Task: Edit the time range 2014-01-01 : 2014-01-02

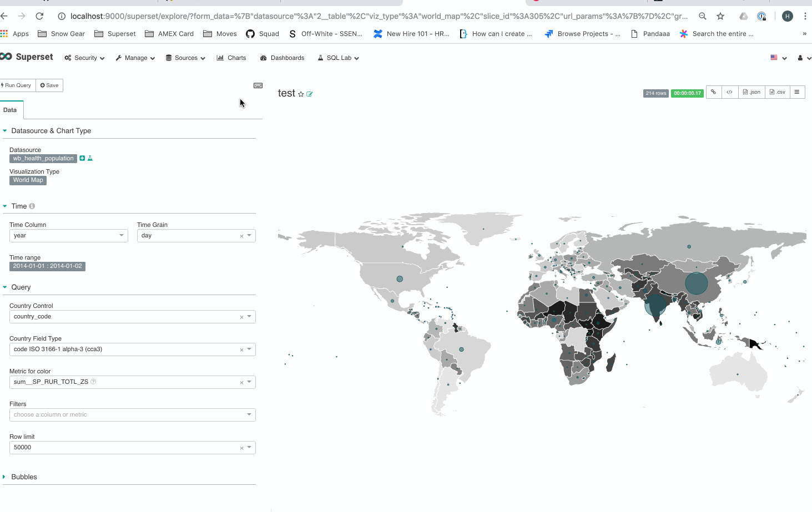Action: [x=47, y=266]
